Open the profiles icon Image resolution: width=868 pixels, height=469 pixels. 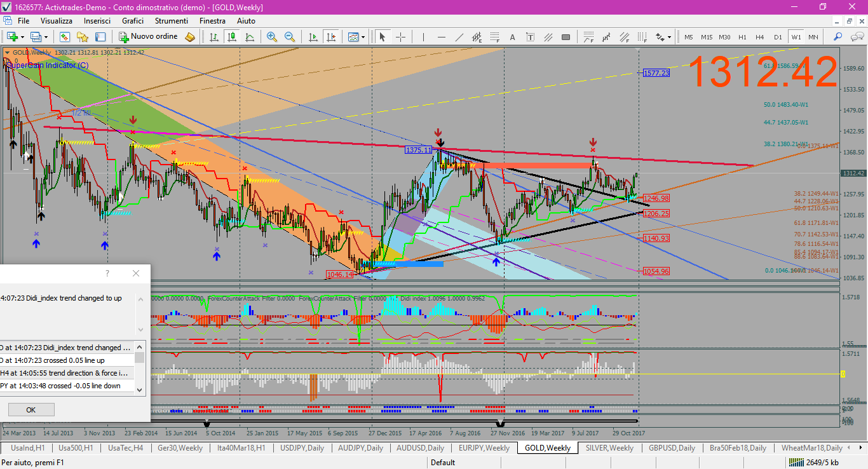coord(36,37)
